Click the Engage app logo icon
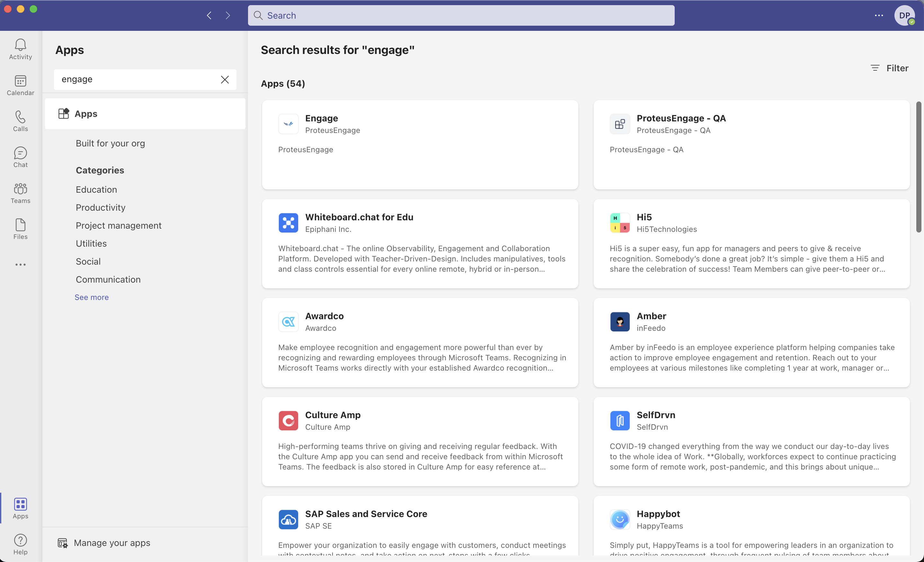 [x=289, y=124]
